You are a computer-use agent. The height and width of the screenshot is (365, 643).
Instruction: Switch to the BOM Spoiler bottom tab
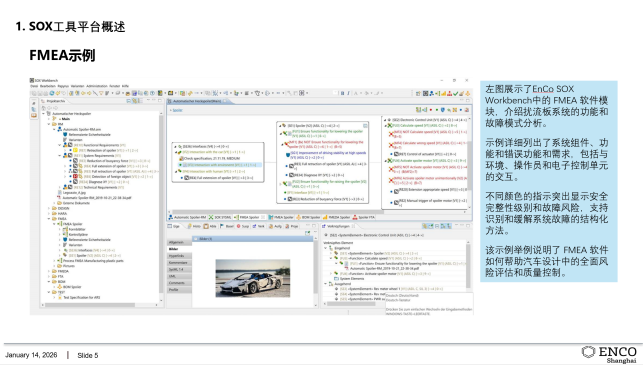coord(308,217)
